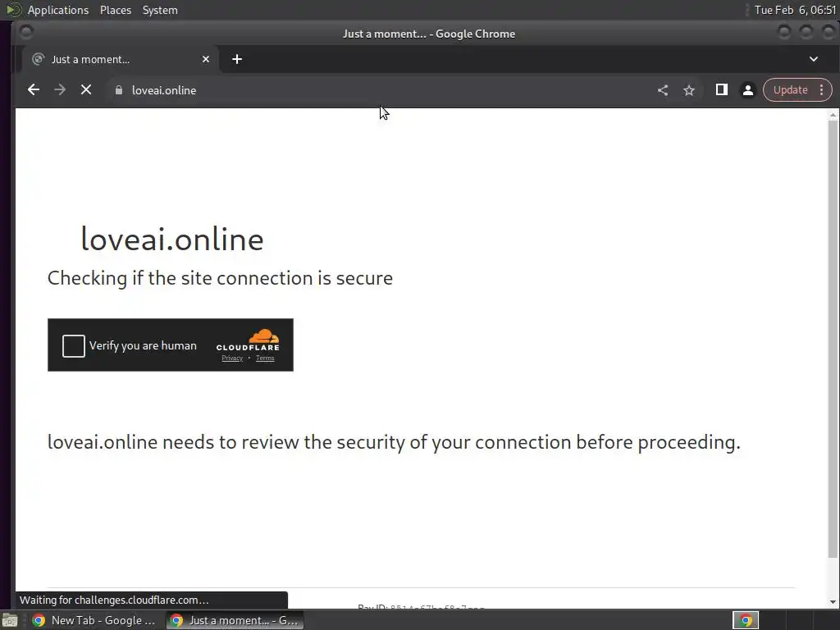
Task: Close the 'Just a moment...' tab
Action: pos(206,59)
